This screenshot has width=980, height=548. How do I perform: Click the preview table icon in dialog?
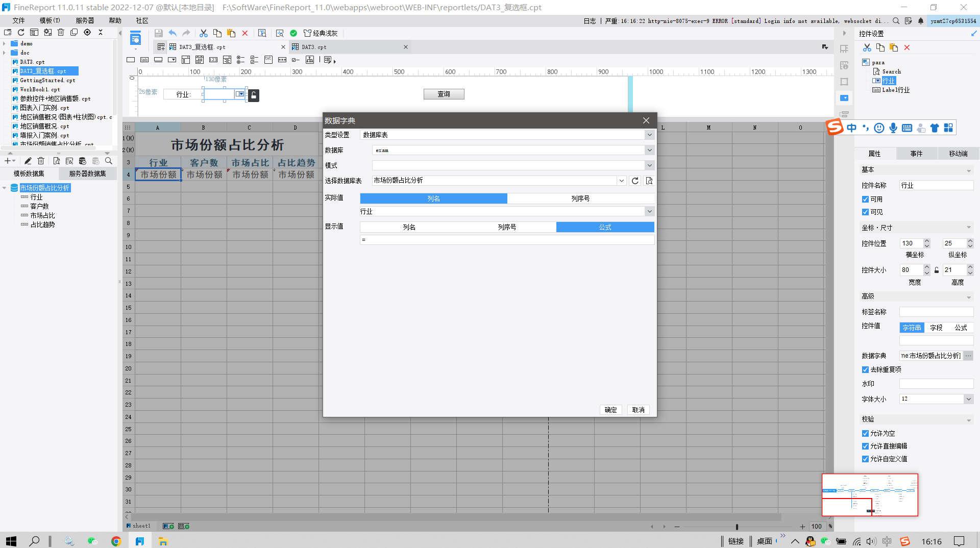[x=649, y=181]
